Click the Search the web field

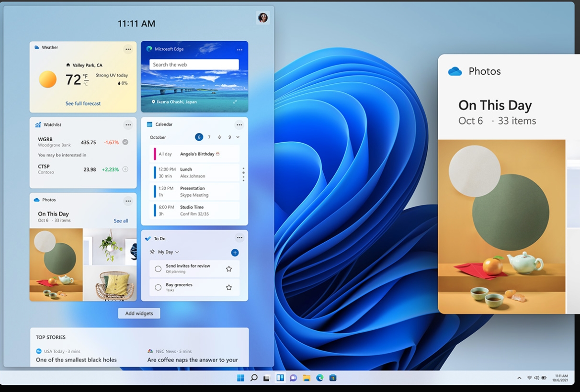point(194,65)
